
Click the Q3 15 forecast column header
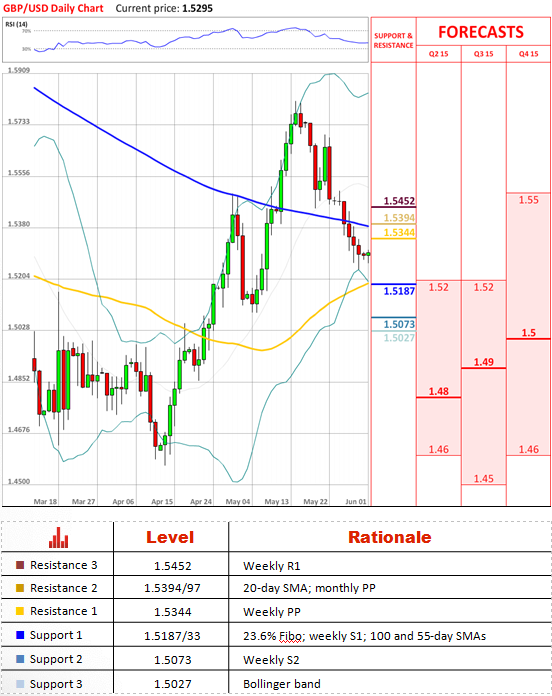(x=483, y=54)
